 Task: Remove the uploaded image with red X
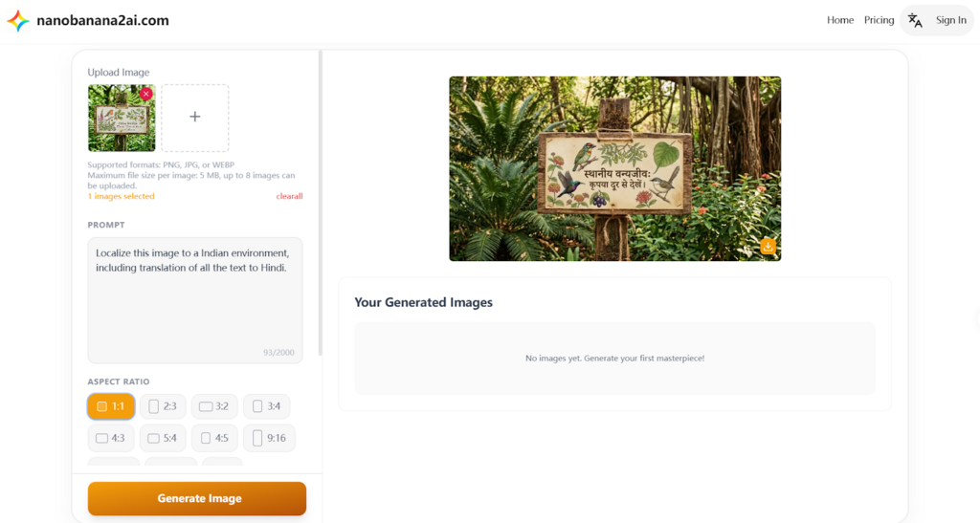(x=145, y=94)
